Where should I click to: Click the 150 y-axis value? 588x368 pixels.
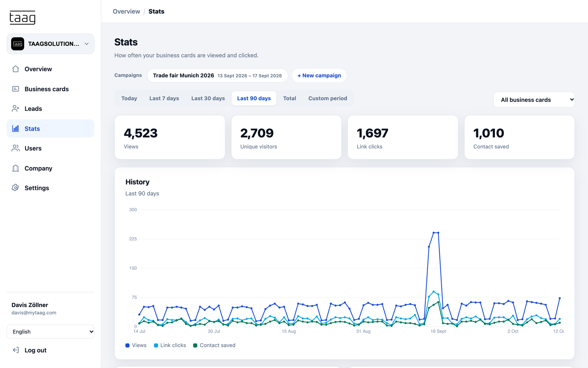(x=133, y=268)
